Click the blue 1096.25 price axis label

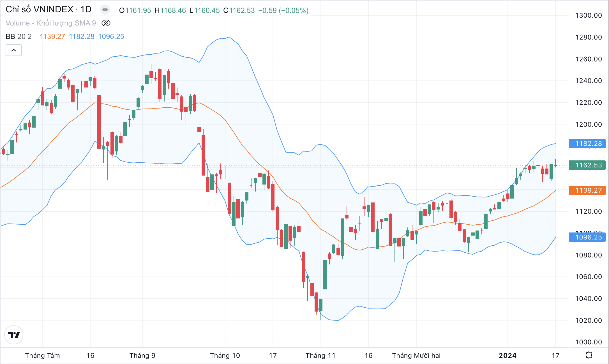coord(587,237)
